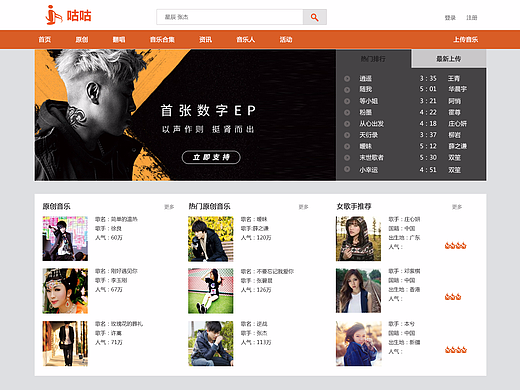Image resolution: width=520 pixels, height=390 pixels.
Task: Click 上传音乐 in the navigation bar
Action: click(x=465, y=40)
